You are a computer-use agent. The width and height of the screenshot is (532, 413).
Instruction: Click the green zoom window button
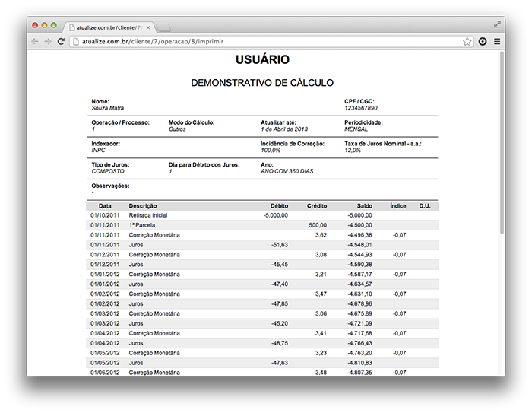tap(54, 25)
